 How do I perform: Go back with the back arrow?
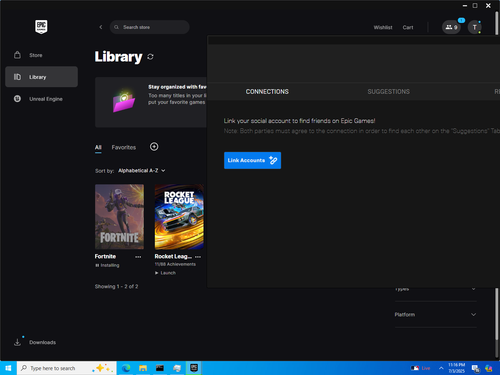(101, 27)
